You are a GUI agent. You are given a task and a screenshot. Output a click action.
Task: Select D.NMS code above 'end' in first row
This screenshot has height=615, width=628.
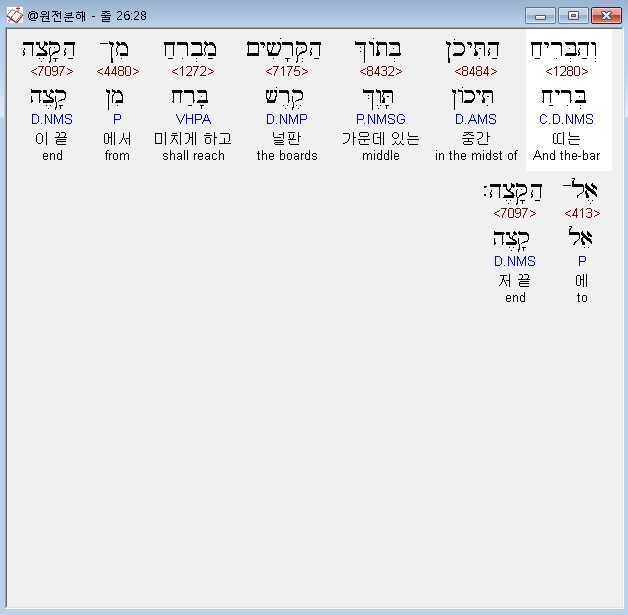[52, 119]
